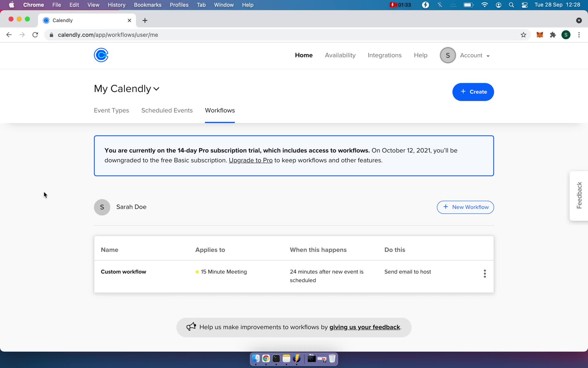This screenshot has width=588, height=368.
Task: Click the 'Do this' column header
Action: pyautogui.click(x=394, y=250)
